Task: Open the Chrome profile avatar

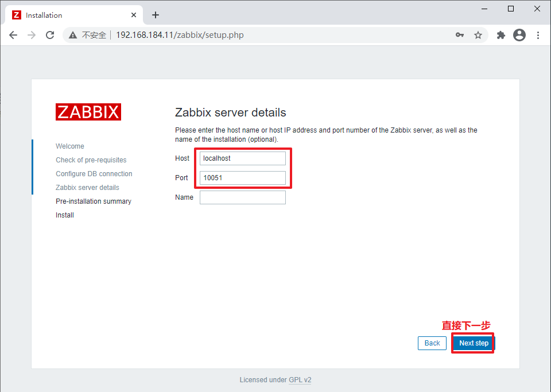Action: point(519,35)
